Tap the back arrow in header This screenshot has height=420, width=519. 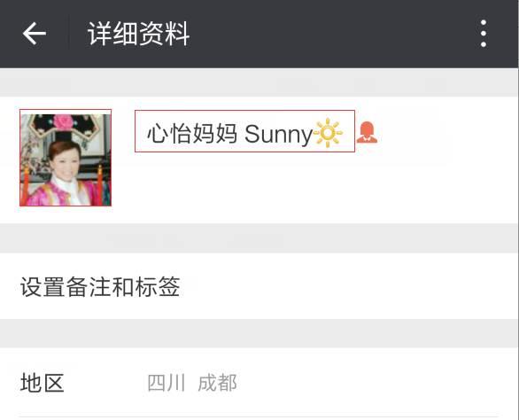point(34,34)
